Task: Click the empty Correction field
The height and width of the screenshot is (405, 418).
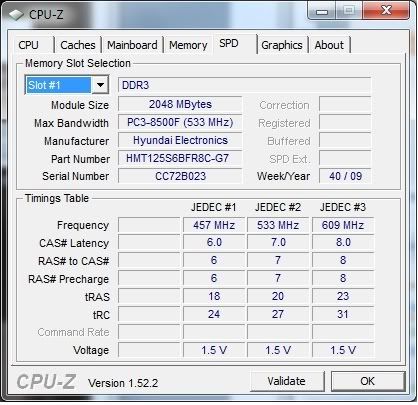Action: [x=345, y=104]
